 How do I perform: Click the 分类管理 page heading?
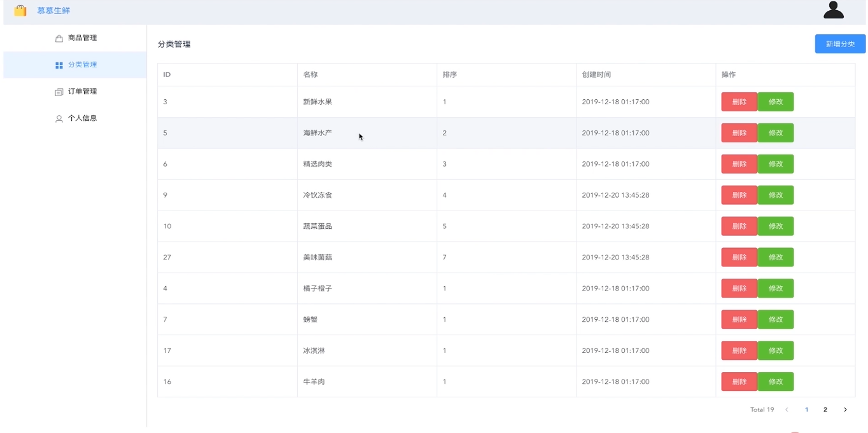(x=174, y=44)
